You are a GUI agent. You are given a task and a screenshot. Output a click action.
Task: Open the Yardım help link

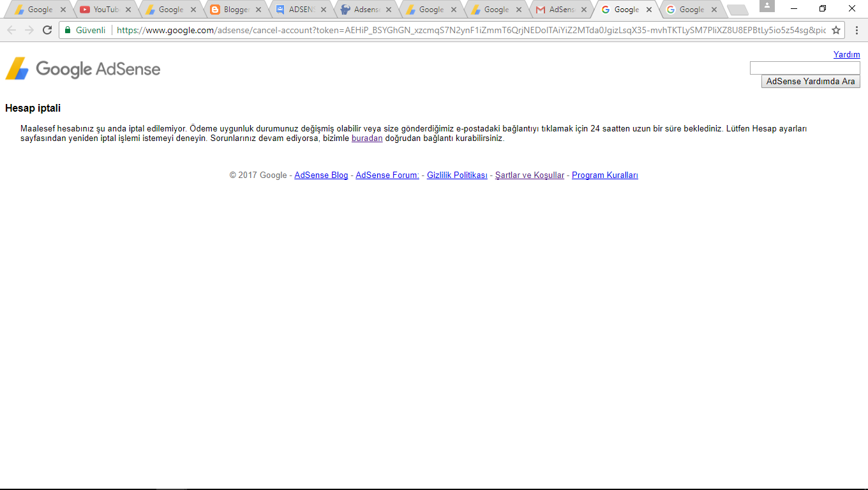coord(846,55)
